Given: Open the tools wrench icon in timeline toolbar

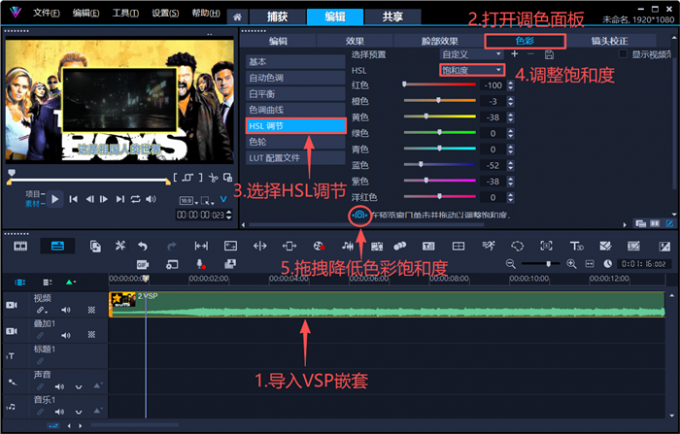Looking at the screenshot, I should 120,246.
